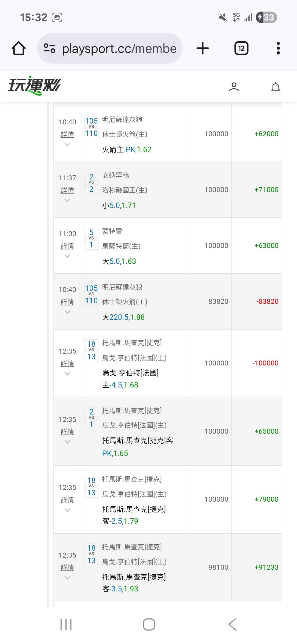Open a new browser tab

203,48
